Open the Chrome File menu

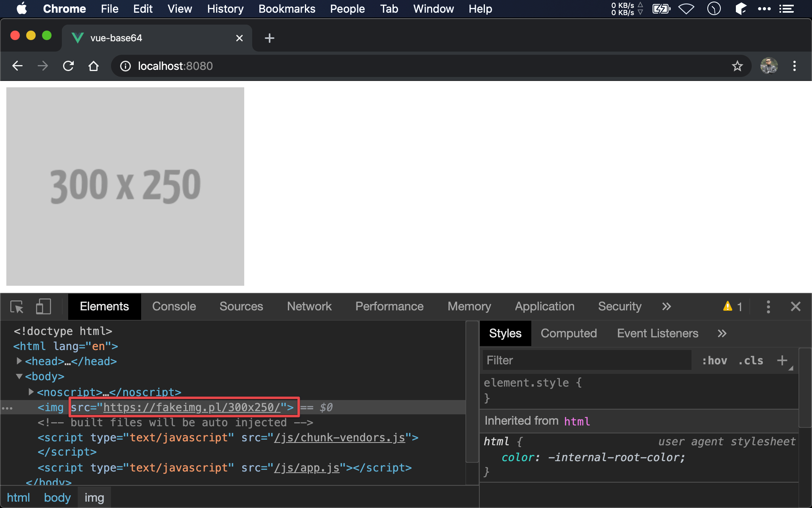[x=109, y=9]
